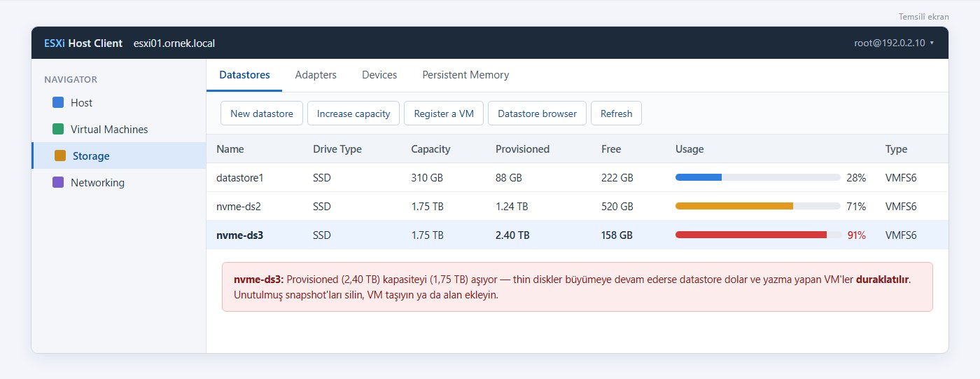Click the blue Host navigator icon
The width and height of the screenshot is (980, 379).
58,103
